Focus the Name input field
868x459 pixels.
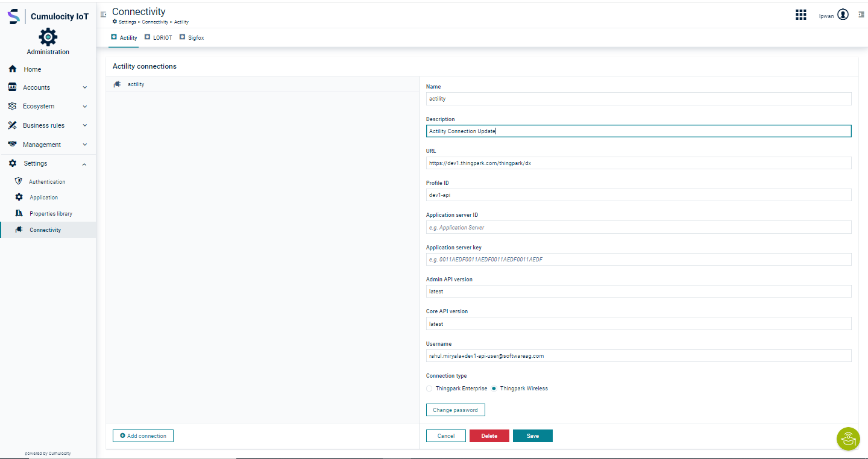click(x=638, y=98)
